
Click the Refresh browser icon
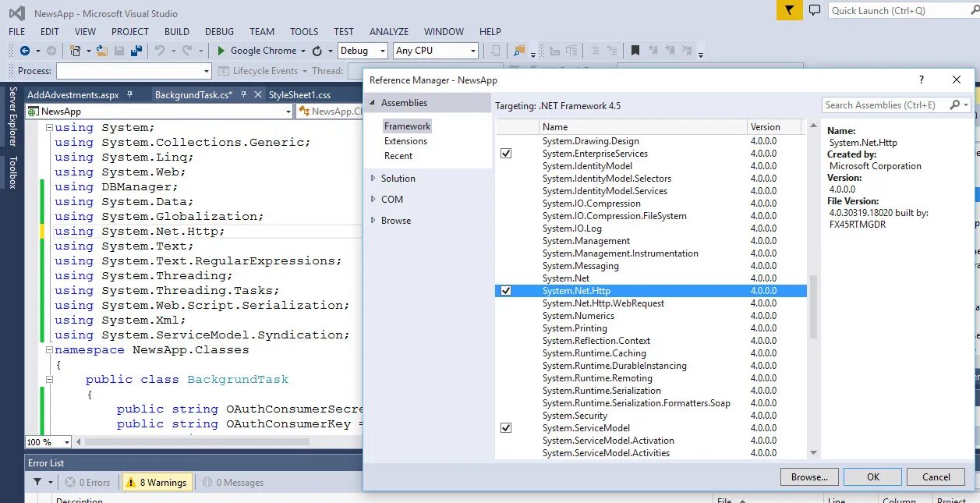point(317,51)
